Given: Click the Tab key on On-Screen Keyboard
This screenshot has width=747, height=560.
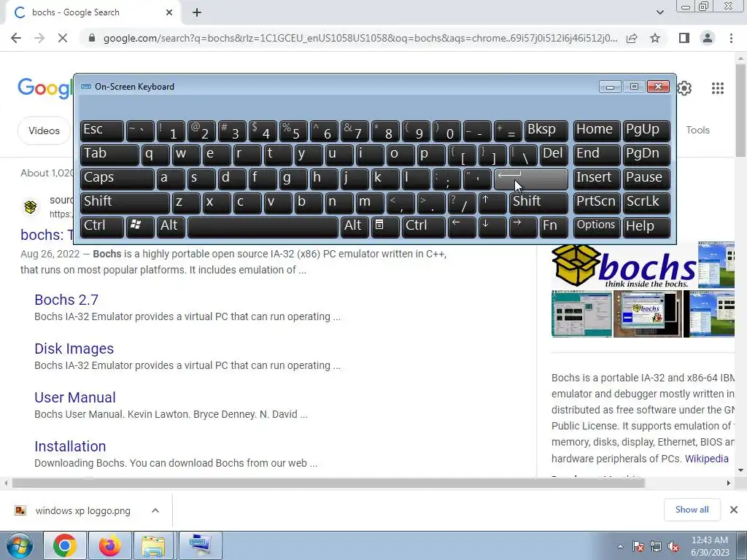Looking at the screenshot, I should pyautogui.click(x=109, y=155).
